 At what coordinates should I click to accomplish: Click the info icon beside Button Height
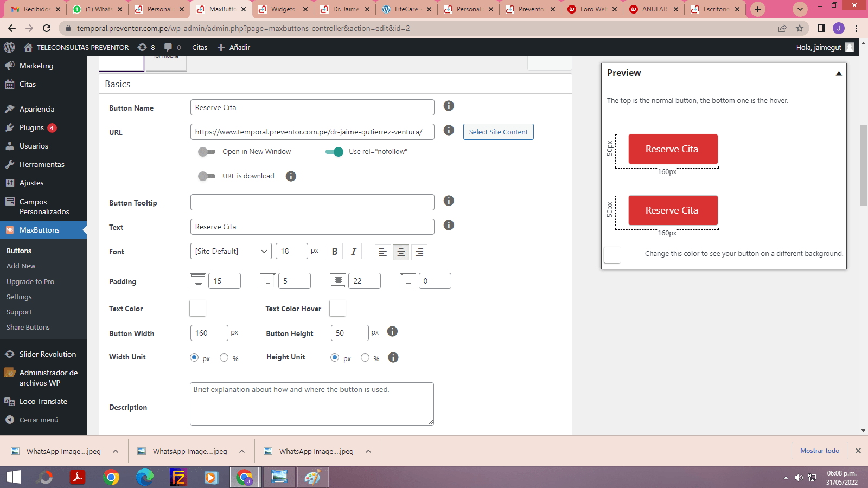392,331
